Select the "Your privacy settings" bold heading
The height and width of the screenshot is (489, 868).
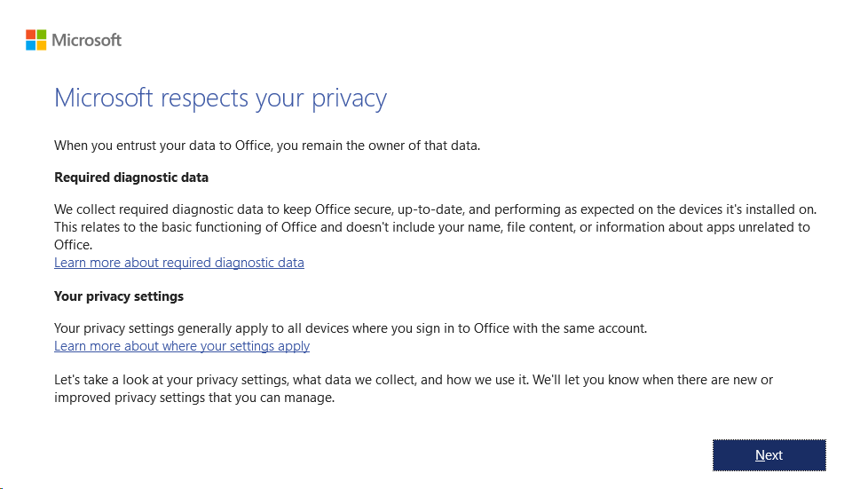pyautogui.click(x=118, y=296)
